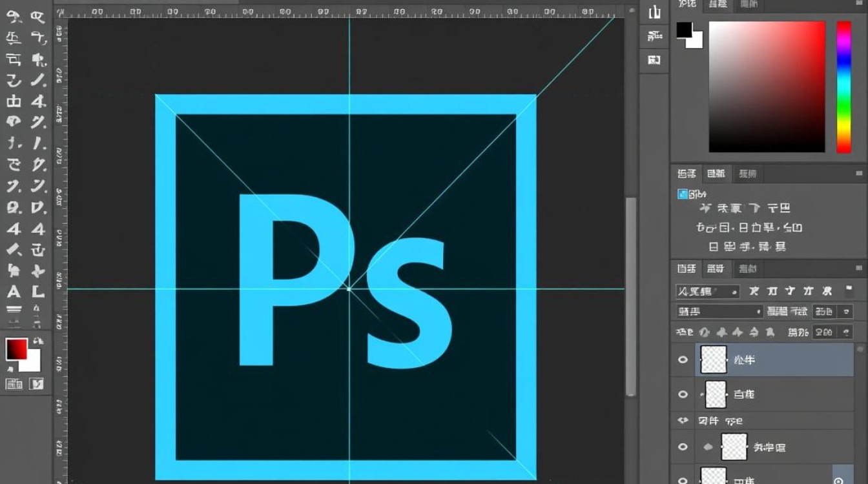Switch to the first tab of the Color panel
This screenshot has width=868, height=484.
pyautogui.click(x=687, y=5)
